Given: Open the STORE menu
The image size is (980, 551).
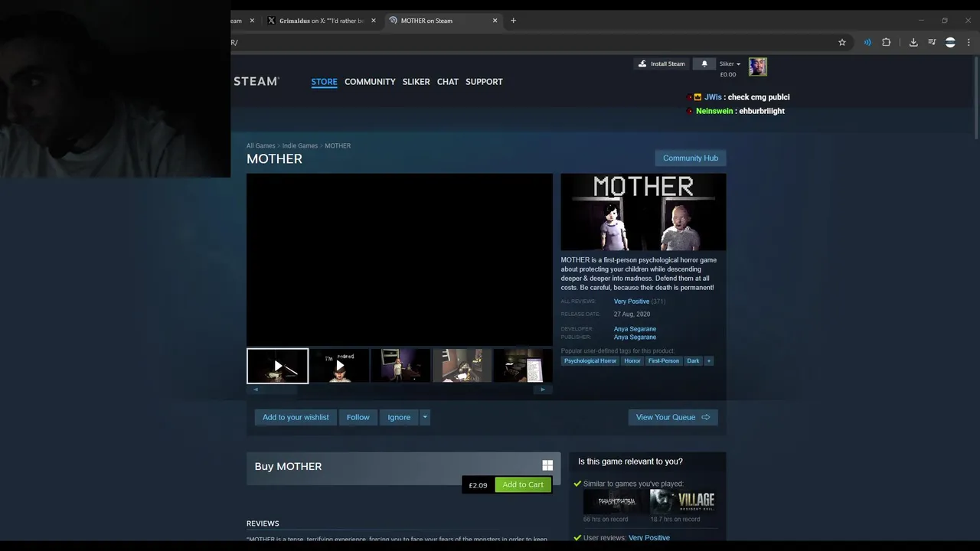Looking at the screenshot, I should pos(324,81).
